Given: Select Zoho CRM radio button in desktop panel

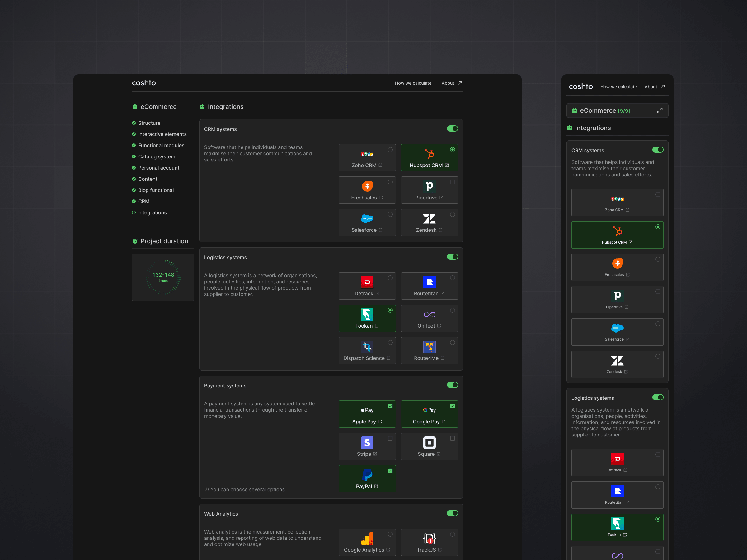Looking at the screenshot, I should pos(390,150).
